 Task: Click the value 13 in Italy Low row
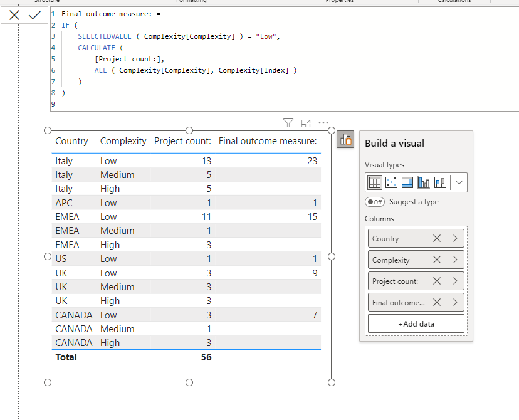[x=207, y=161]
